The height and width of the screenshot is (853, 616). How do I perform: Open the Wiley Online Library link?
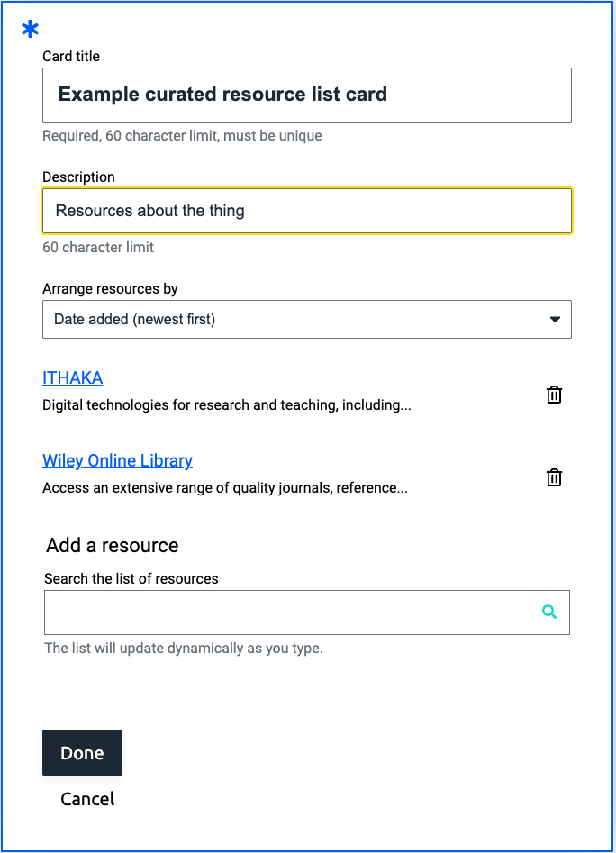pos(117,460)
